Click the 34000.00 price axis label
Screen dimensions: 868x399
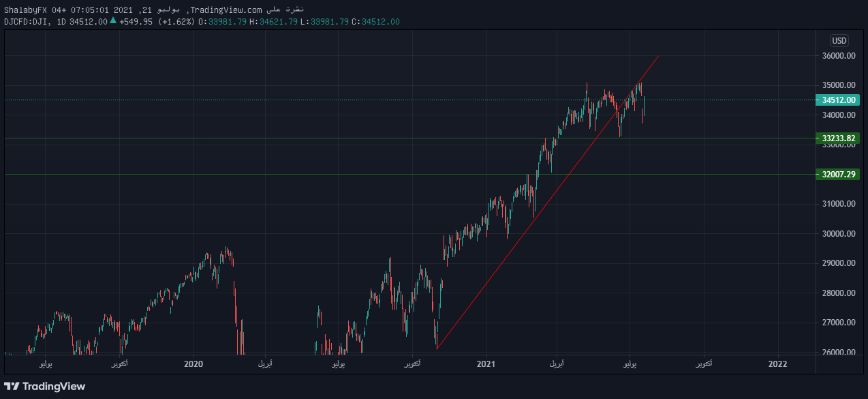[x=839, y=115]
